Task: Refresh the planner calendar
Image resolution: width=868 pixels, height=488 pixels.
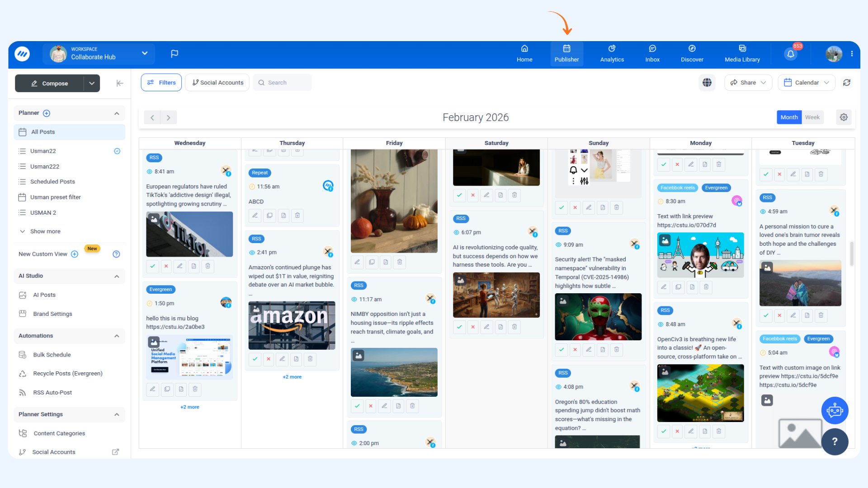Action: (847, 83)
